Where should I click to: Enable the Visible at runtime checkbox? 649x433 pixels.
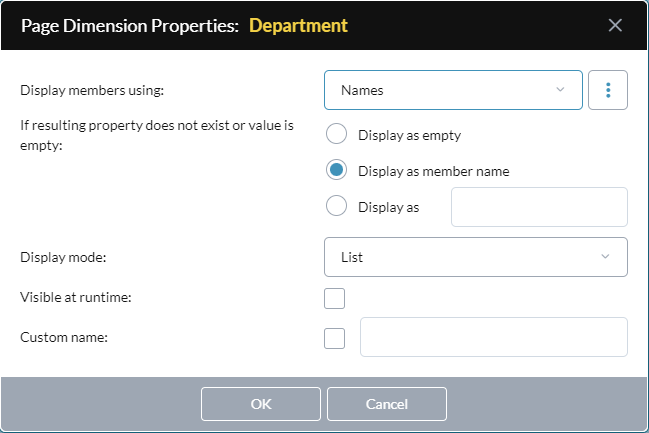pyautogui.click(x=334, y=298)
